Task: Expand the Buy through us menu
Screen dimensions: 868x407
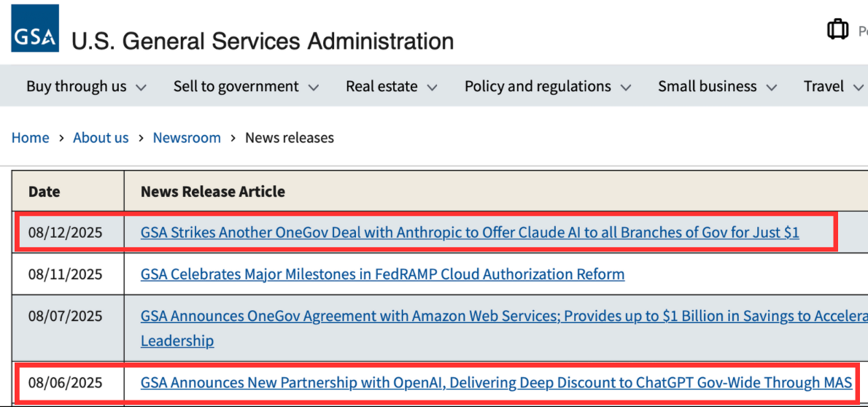Action: [x=86, y=86]
